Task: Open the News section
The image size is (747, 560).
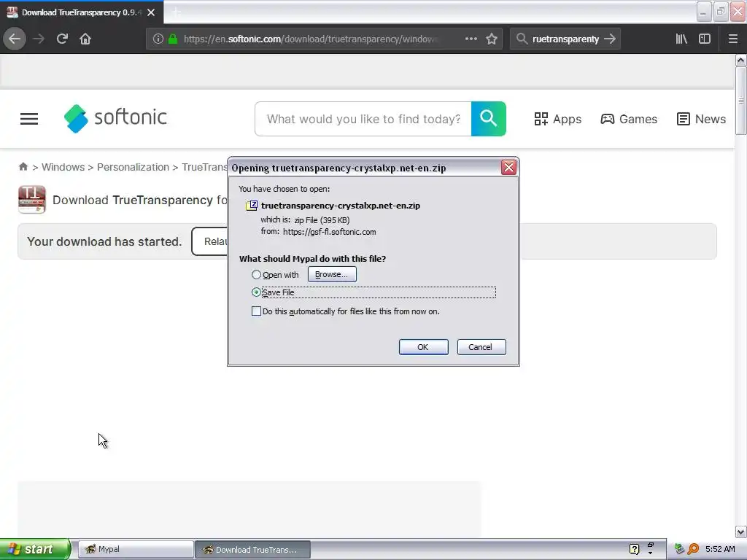Action: click(701, 119)
